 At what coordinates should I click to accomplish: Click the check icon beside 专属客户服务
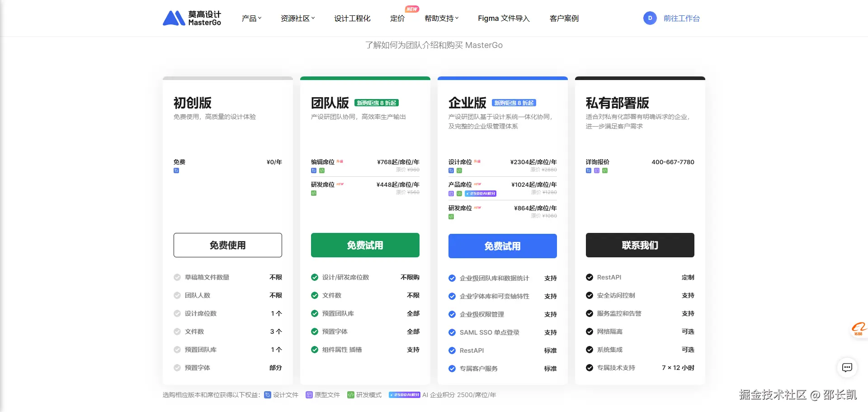(x=452, y=369)
